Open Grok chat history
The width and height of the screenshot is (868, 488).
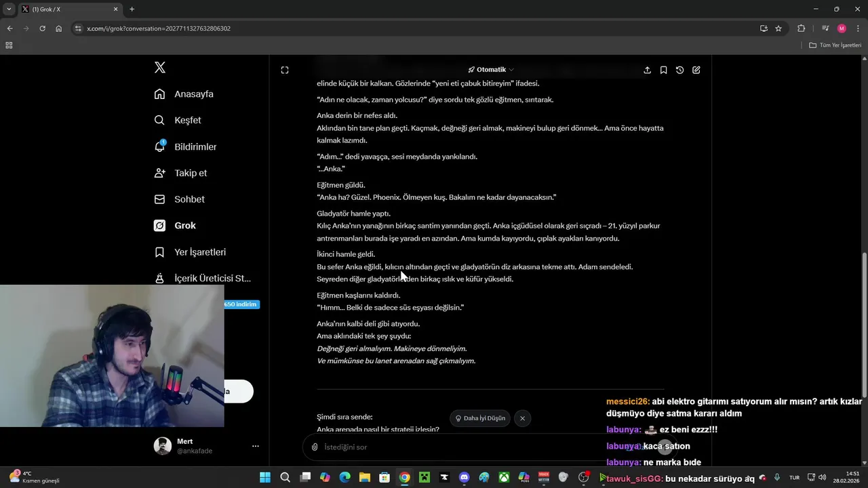point(679,70)
